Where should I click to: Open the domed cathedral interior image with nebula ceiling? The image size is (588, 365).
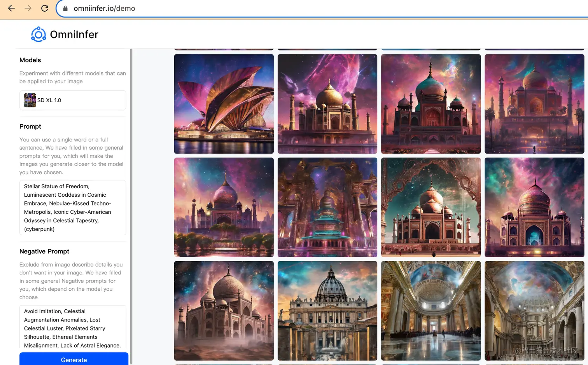pyautogui.click(x=534, y=311)
